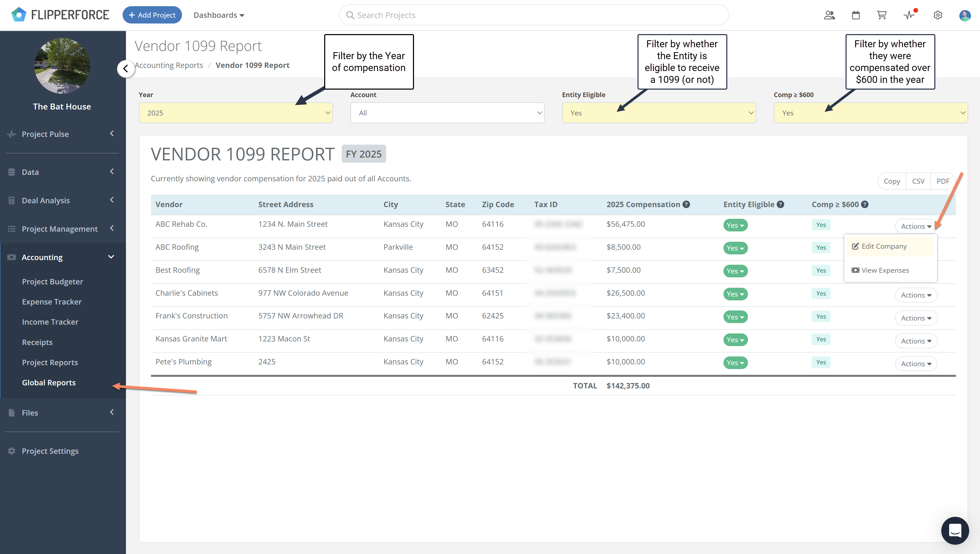Click the shopping cart icon

881,15
